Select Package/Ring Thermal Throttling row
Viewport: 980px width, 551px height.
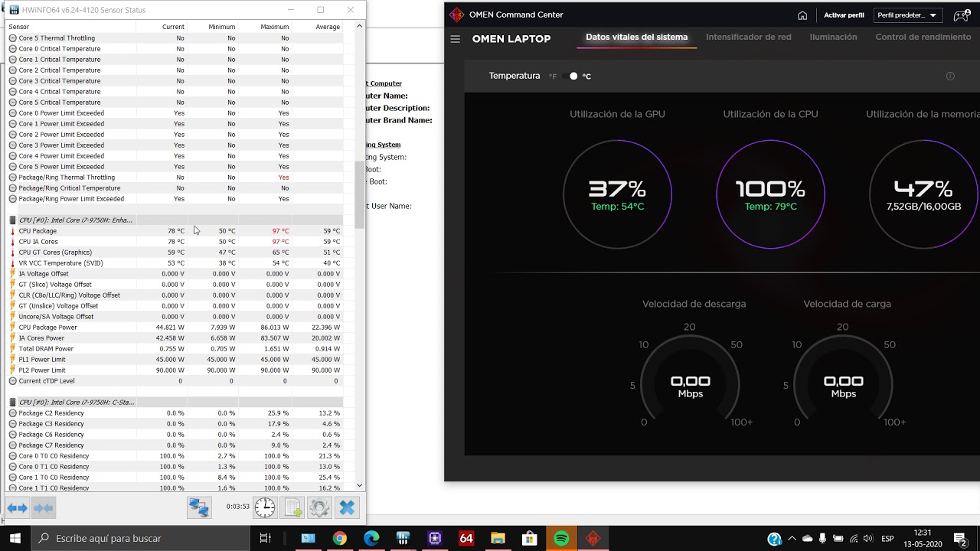click(x=175, y=178)
